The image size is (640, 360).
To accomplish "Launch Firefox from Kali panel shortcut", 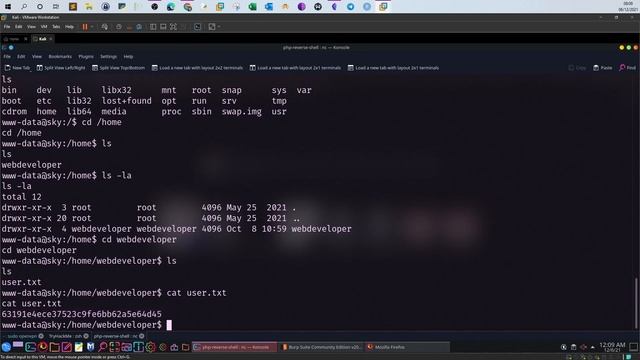I will point(42,347).
